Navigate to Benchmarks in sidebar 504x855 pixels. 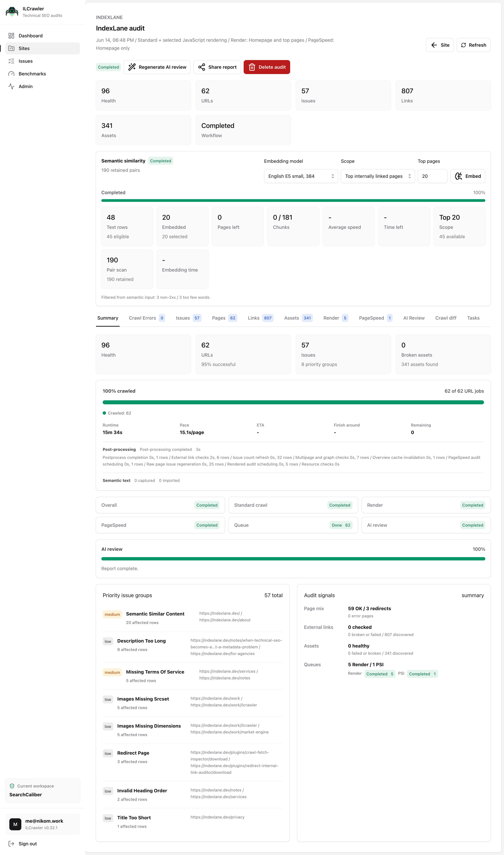(42, 74)
